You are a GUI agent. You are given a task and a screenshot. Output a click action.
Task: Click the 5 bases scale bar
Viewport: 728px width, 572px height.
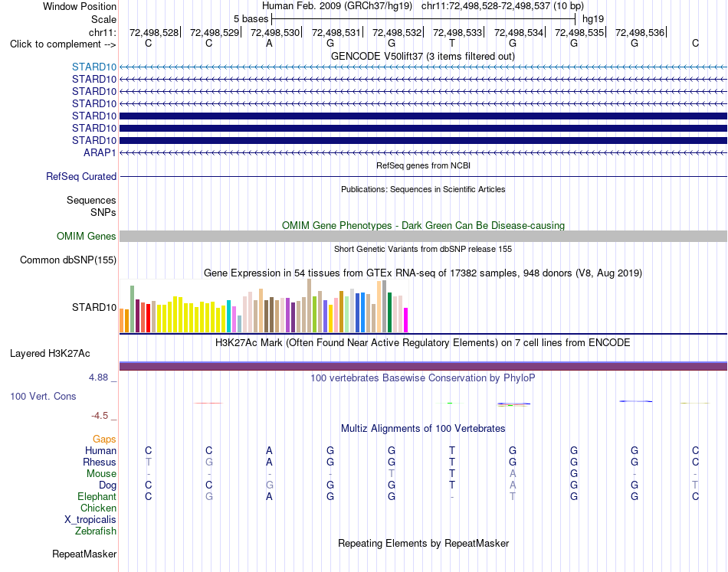pos(424,19)
